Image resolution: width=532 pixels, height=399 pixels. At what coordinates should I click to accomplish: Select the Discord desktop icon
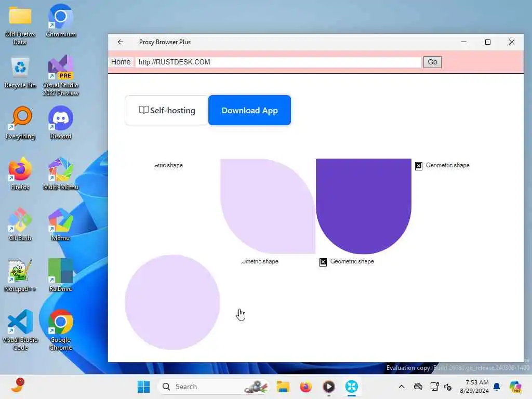click(x=61, y=123)
